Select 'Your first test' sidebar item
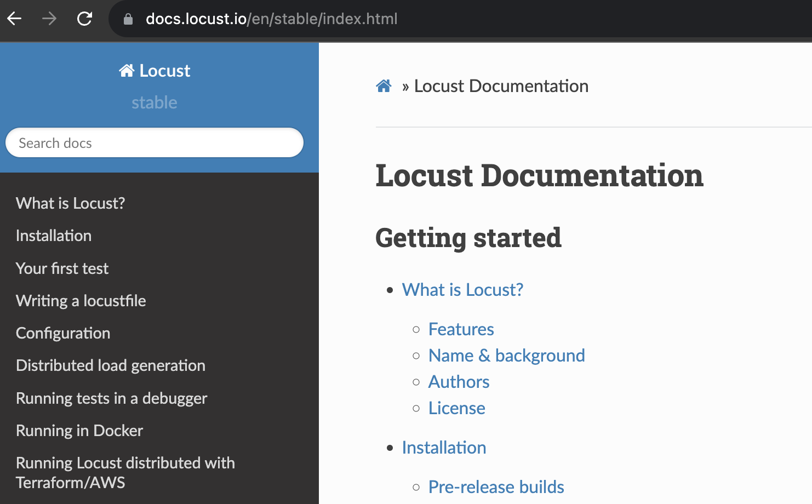Viewport: 812px width, 504px height. pyautogui.click(x=62, y=268)
